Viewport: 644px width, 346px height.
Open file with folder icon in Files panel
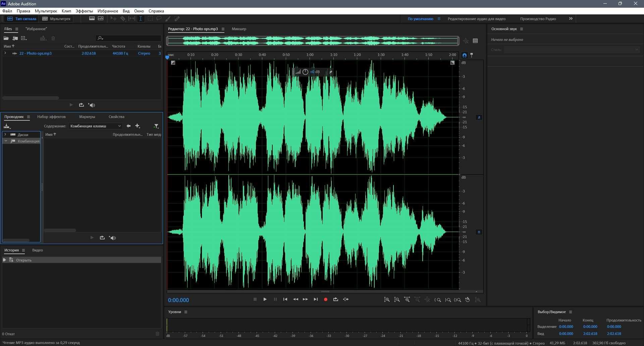[x=6, y=38]
